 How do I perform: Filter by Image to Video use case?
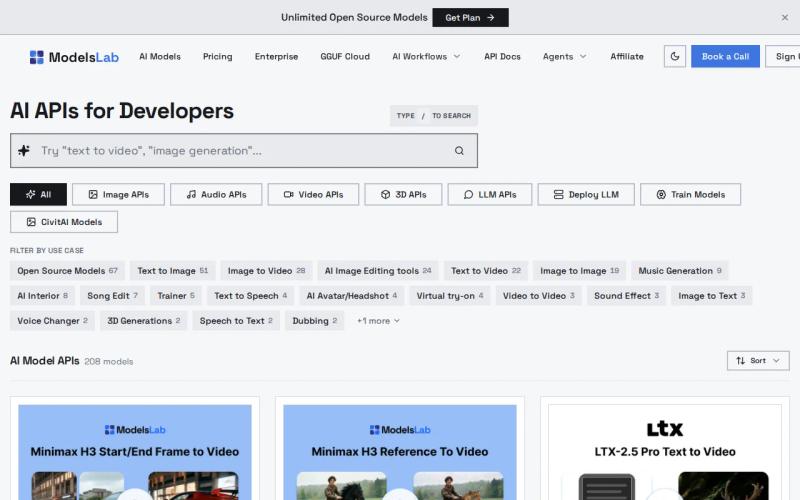point(266,271)
